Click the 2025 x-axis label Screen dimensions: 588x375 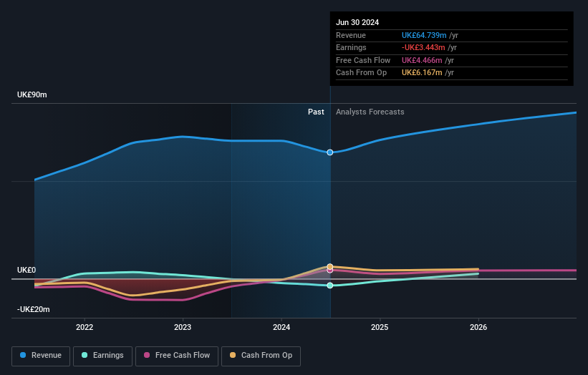point(380,327)
